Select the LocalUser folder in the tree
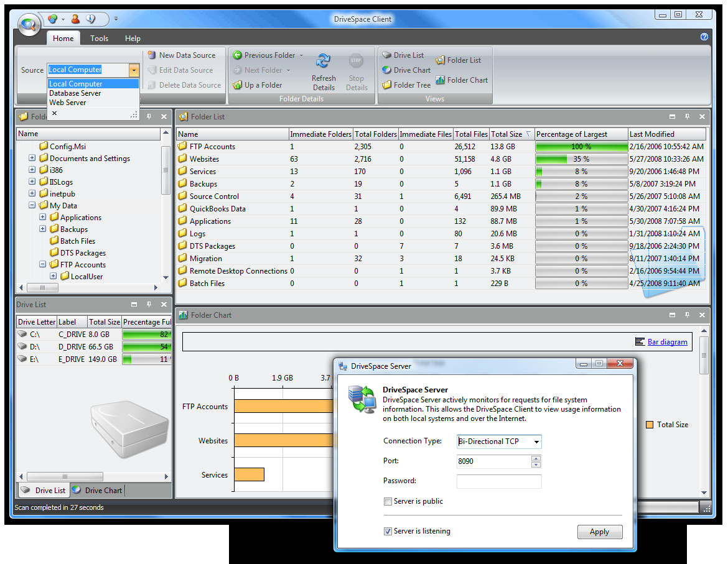Image resolution: width=728 pixels, height=564 pixels. pos(87,277)
